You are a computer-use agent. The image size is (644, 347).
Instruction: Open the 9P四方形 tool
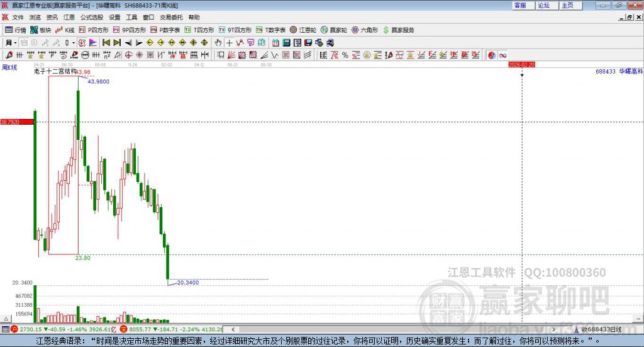coord(130,30)
